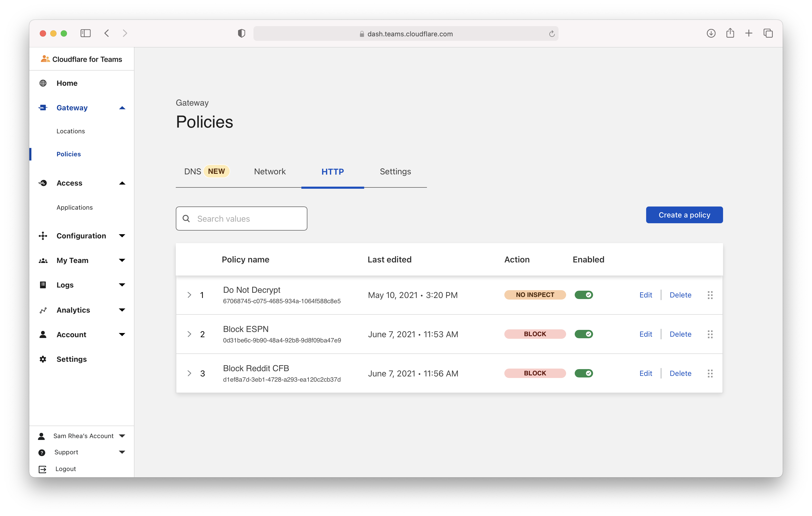Click the Logout icon
The image size is (812, 516).
click(42, 469)
